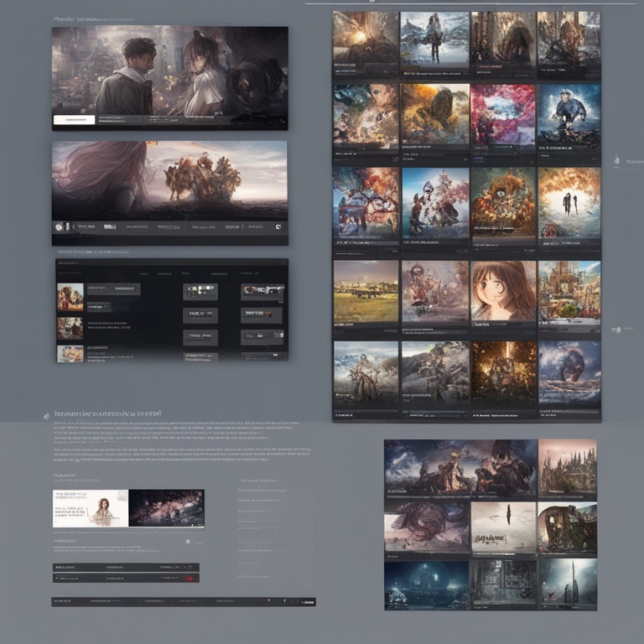The height and width of the screenshot is (644, 644).
Task: Open the wide battle scene in the lower gallery
Action: pyautogui.click(x=461, y=467)
